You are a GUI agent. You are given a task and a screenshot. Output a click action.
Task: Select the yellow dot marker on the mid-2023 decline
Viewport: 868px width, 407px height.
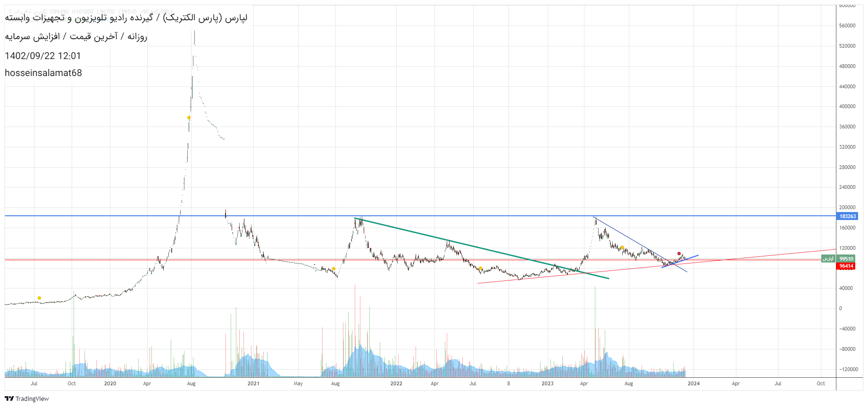coord(622,247)
